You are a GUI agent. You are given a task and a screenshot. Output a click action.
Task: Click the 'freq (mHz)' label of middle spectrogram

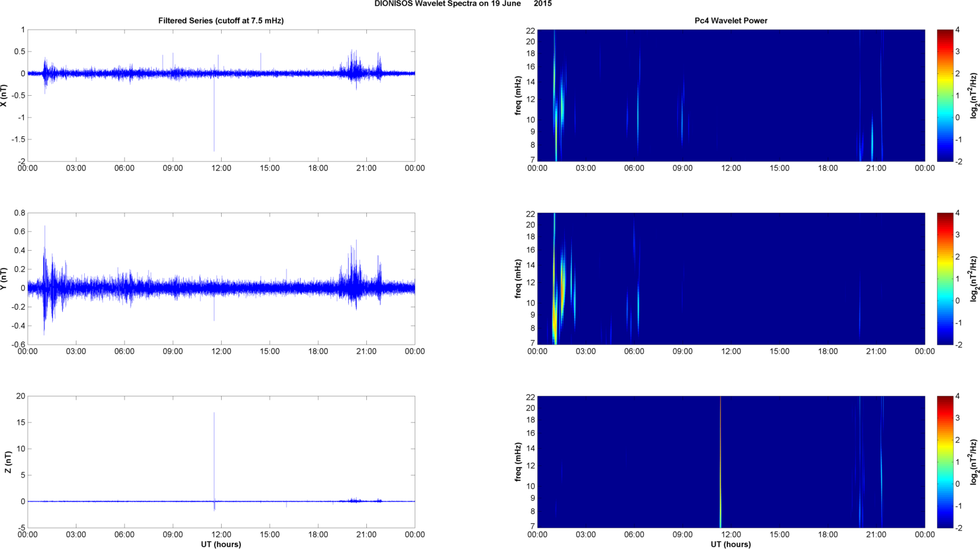coord(518,278)
